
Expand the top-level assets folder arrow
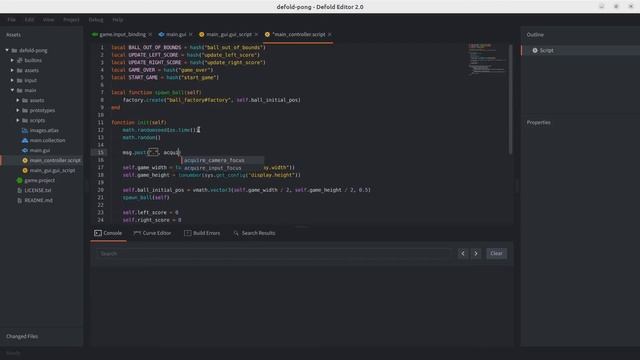[x=12, y=70]
